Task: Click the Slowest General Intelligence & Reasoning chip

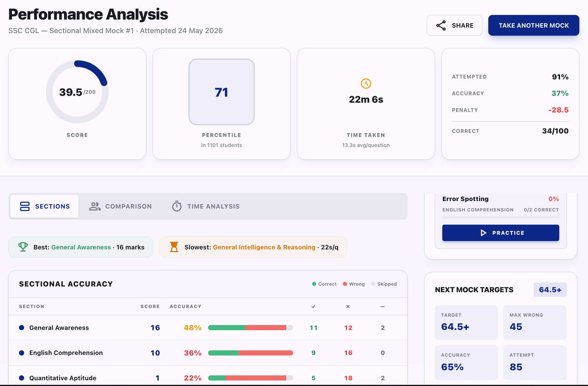Action: pyautogui.click(x=253, y=247)
